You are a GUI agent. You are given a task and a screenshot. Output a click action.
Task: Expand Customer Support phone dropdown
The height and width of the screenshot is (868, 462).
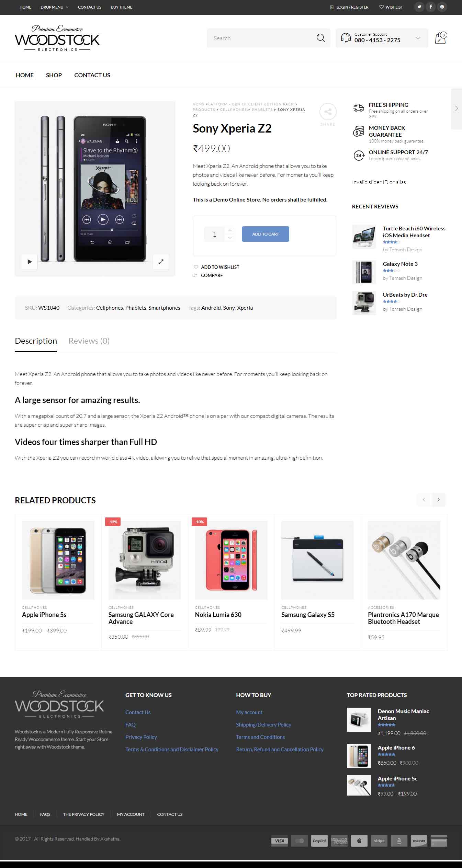pyautogui.click(x=418, y=38)
